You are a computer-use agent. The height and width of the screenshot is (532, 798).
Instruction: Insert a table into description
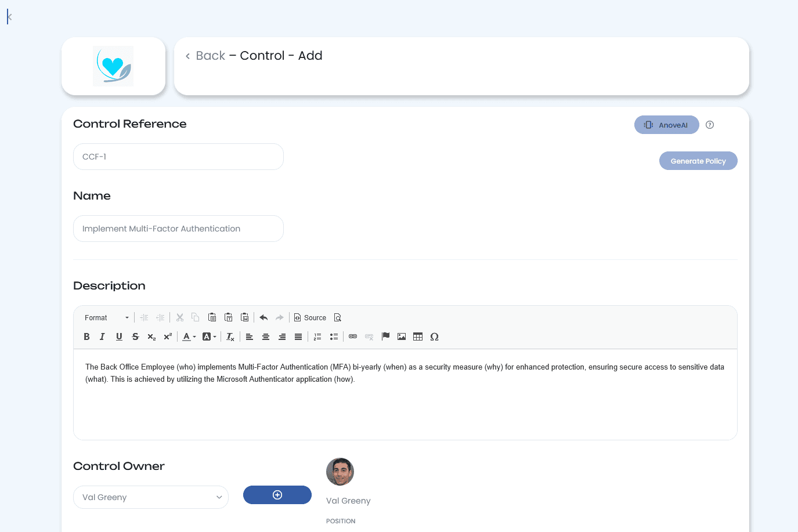[418, 336]
